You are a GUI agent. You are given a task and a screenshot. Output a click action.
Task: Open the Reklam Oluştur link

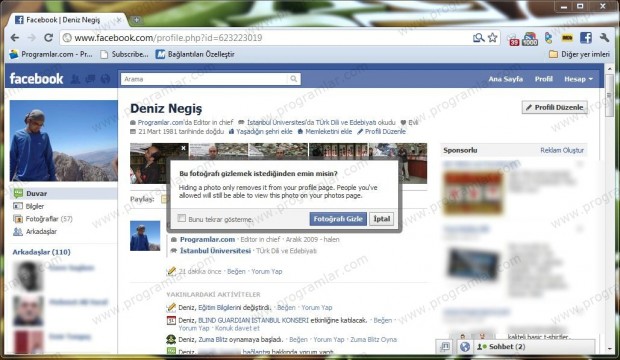click(x=562, y=150)
